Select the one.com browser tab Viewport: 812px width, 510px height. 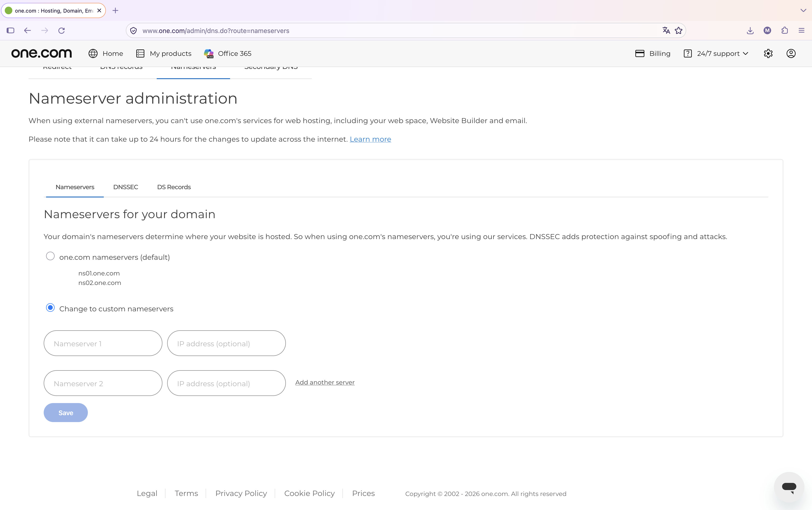click(x=54, y=10)
